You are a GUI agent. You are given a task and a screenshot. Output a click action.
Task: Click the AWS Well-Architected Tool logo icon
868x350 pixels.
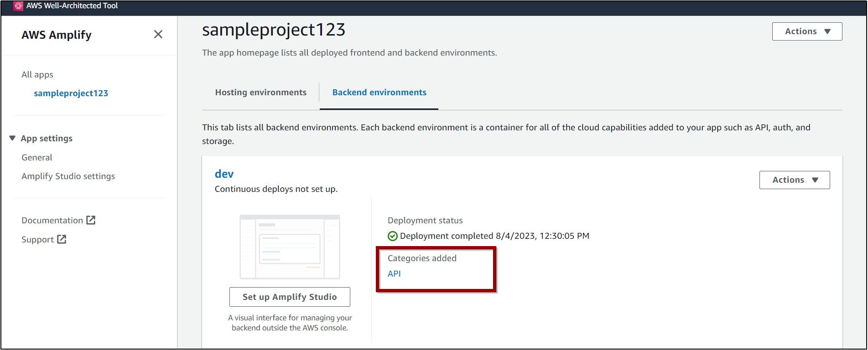18,6
